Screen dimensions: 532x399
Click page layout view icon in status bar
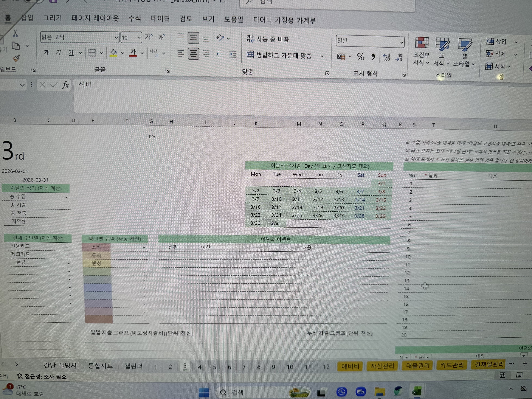519,375
